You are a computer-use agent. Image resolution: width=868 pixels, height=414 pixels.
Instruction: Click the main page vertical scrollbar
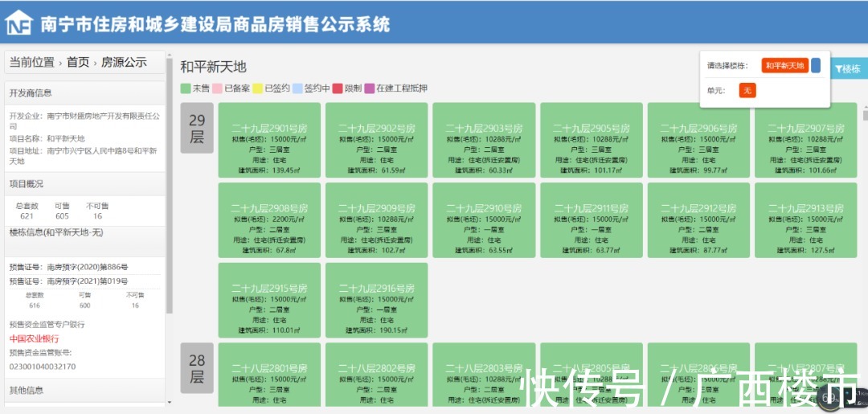pyautogui.click(x=866, y=115)
